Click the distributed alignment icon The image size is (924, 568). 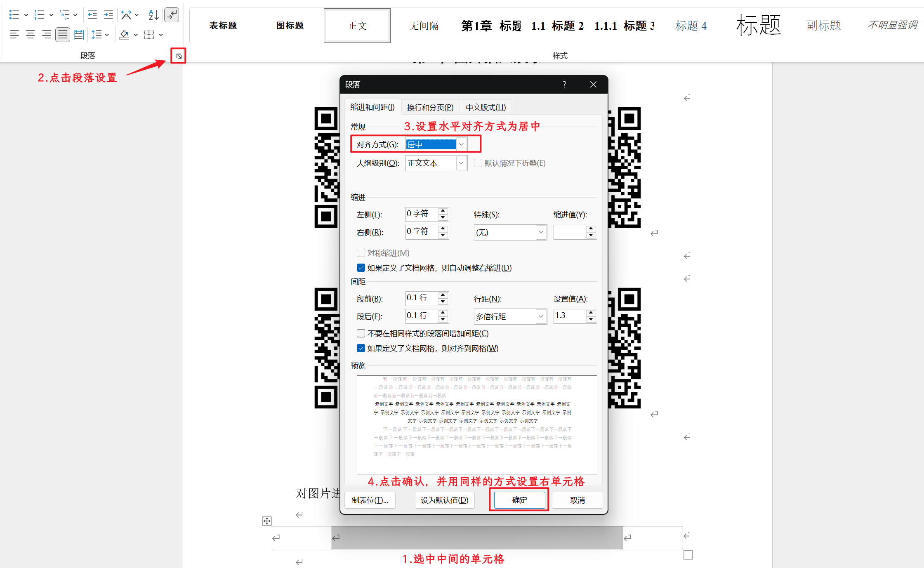coord(78,35)
